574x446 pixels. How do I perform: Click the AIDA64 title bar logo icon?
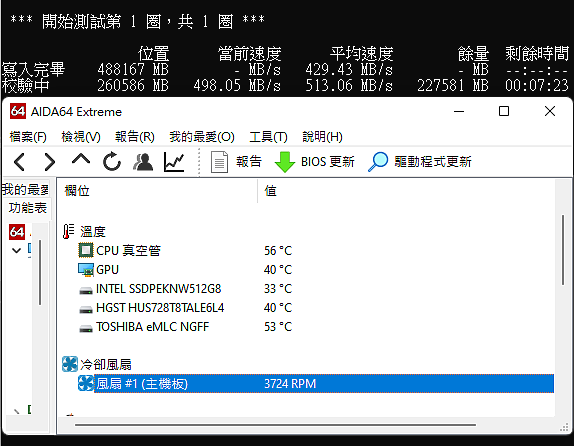click(x=18, y=111)
